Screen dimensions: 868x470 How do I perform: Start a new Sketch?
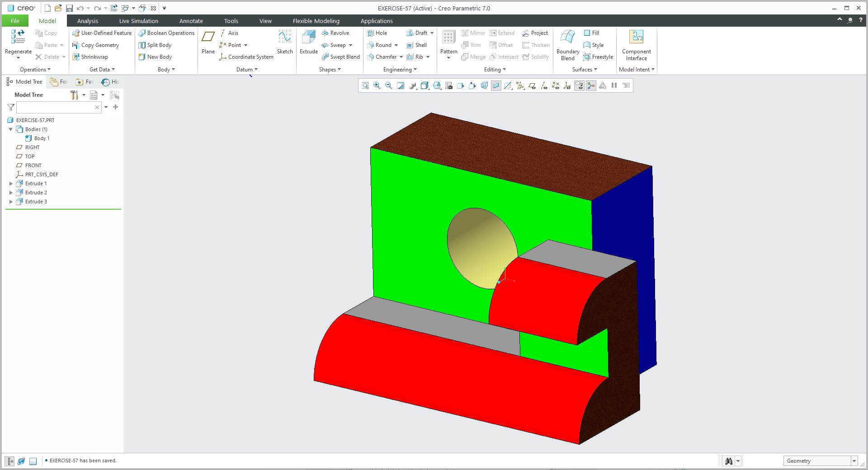coord(285,42)
